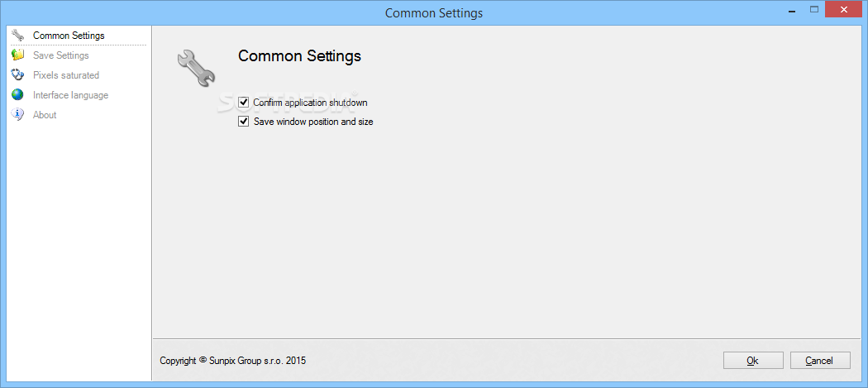Uncheck Save window position and size
Screen dimensions: 868x388
coord(243,122)
